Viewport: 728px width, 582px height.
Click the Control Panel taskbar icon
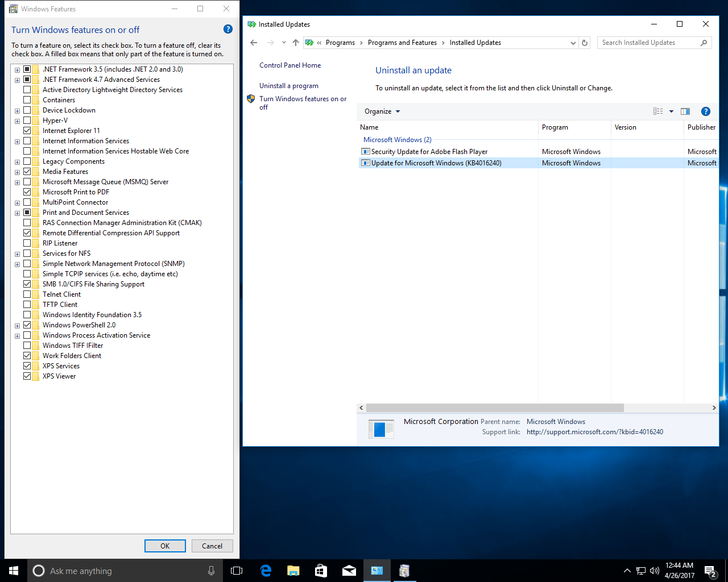pos(377,571)
